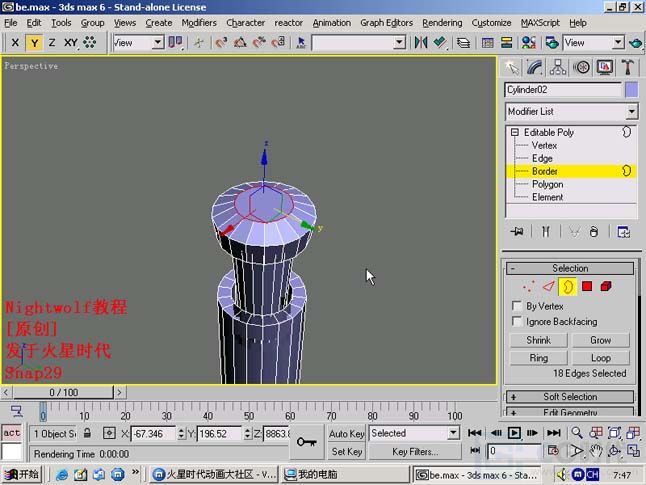Toggle the Angle Snap icon
The width and height of the screenshot is (646, 485).
[240, 42]
